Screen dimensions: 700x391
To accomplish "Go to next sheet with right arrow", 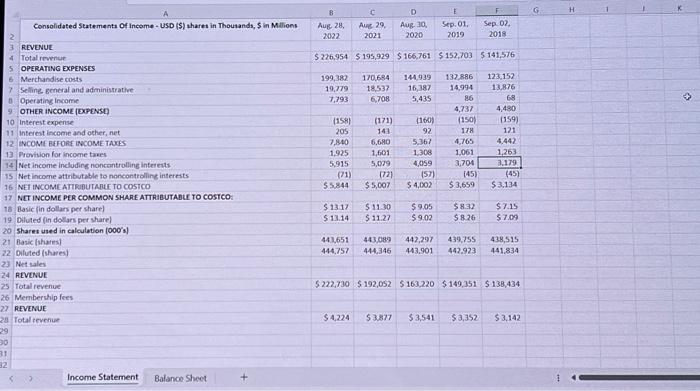I will (31, 379).
